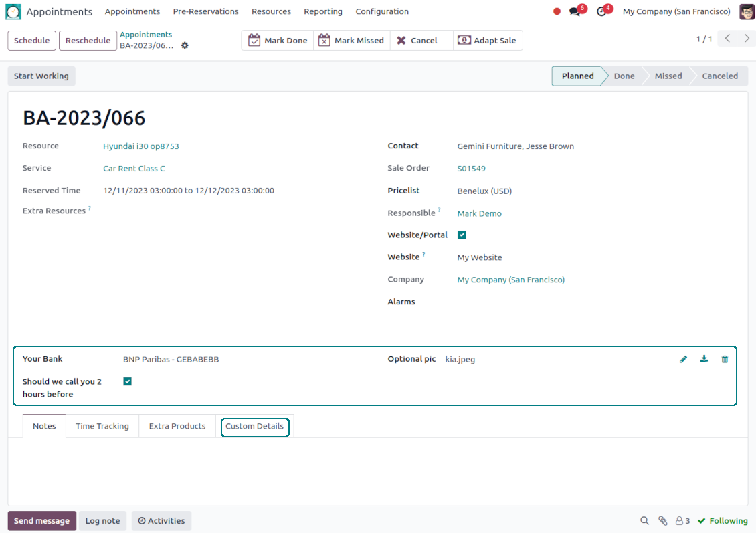Open the user avatar menu
The width and height of the screenshot is (756, 533).
[747, 11]
